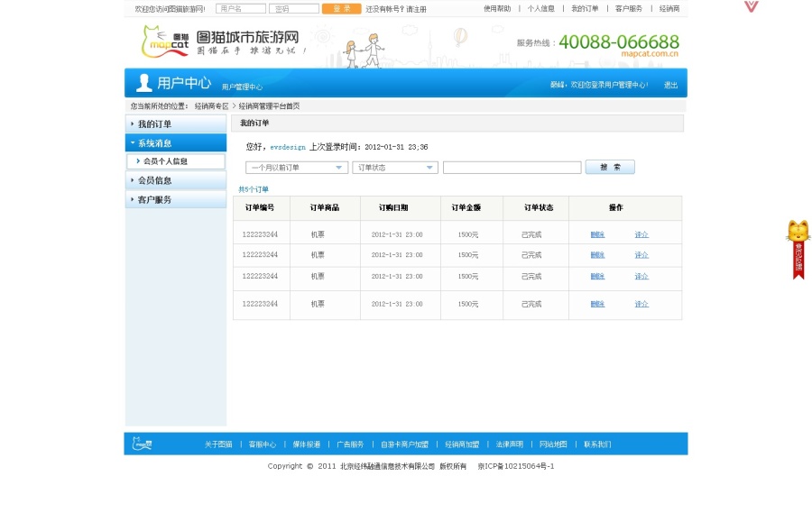Expand 会员信息 in the sidebar
Screen dimensions: 812x513
click(176, 180)
